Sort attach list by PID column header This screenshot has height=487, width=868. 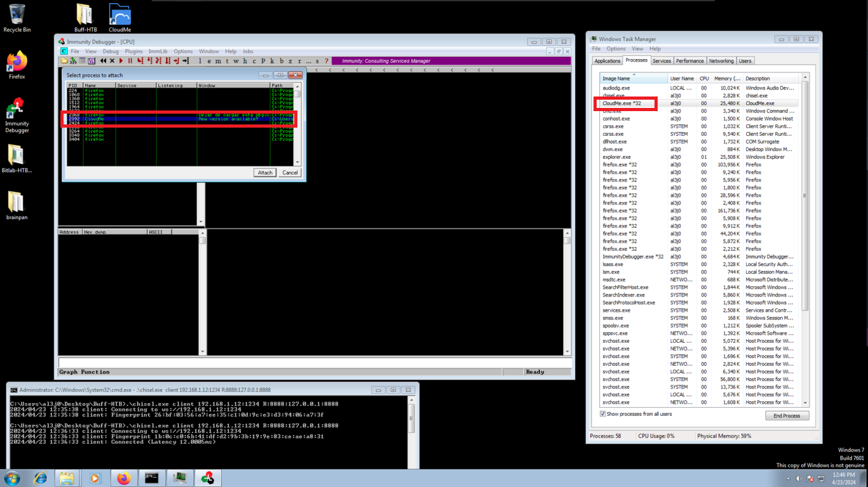(x=74, y=85)
